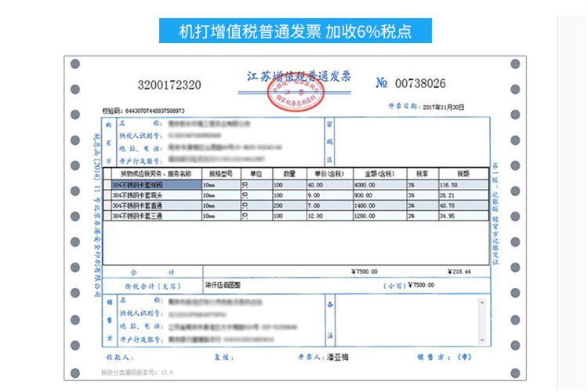Click the 柒仟伍佰圆整 amount in words
Image resolution: width=588 pixels, height=392 pixels.
tap(223, 285)
